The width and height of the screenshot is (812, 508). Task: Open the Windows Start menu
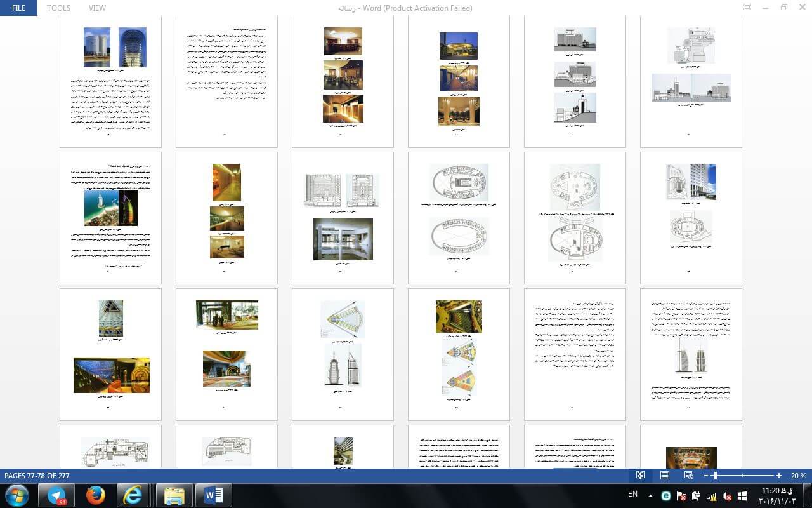(x=17, y=495)
